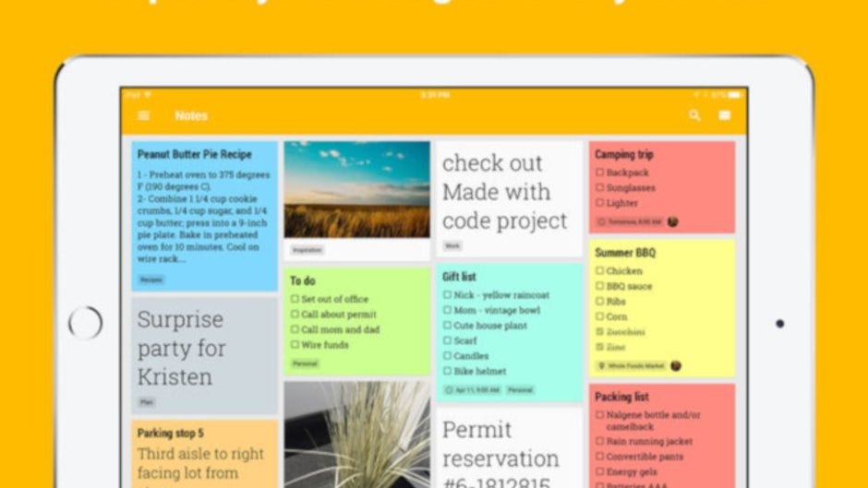Check the Lighter item
This screenshot has height=488, width=868.
coord(599,203)
